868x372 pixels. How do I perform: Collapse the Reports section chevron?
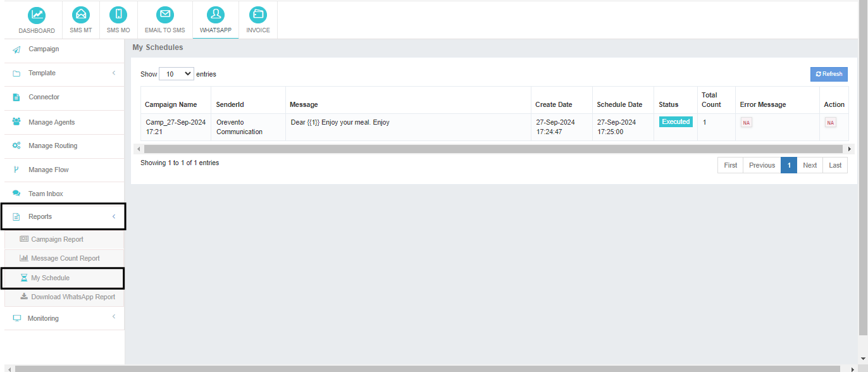(114, 217)
